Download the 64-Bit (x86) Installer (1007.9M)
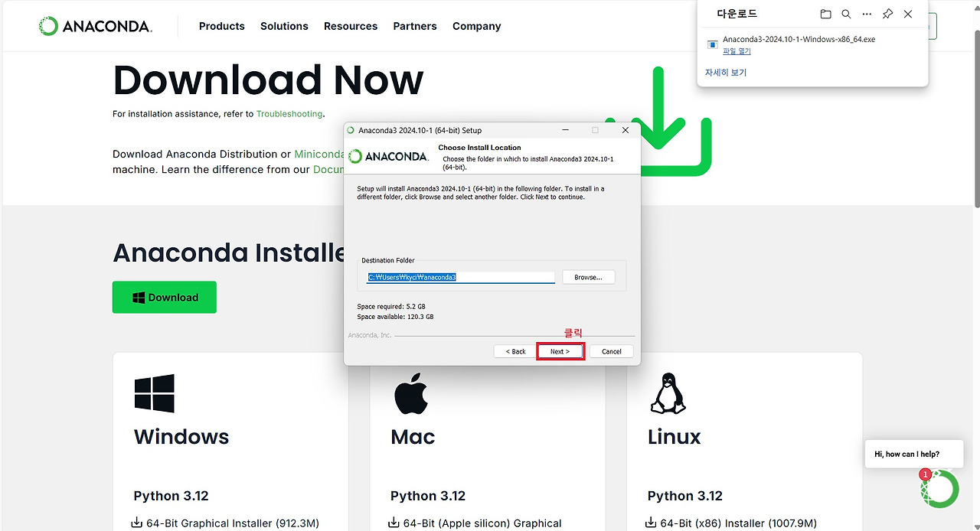The width and height of the screenshot is (980, 531). pyautogui.click(x=731, y=523)
